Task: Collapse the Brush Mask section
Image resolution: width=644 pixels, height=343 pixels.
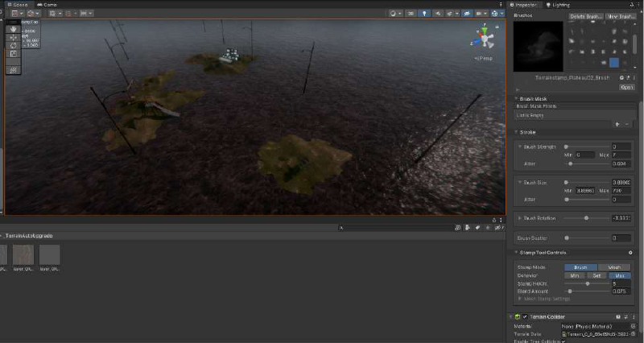Action: tap(518, 98)
